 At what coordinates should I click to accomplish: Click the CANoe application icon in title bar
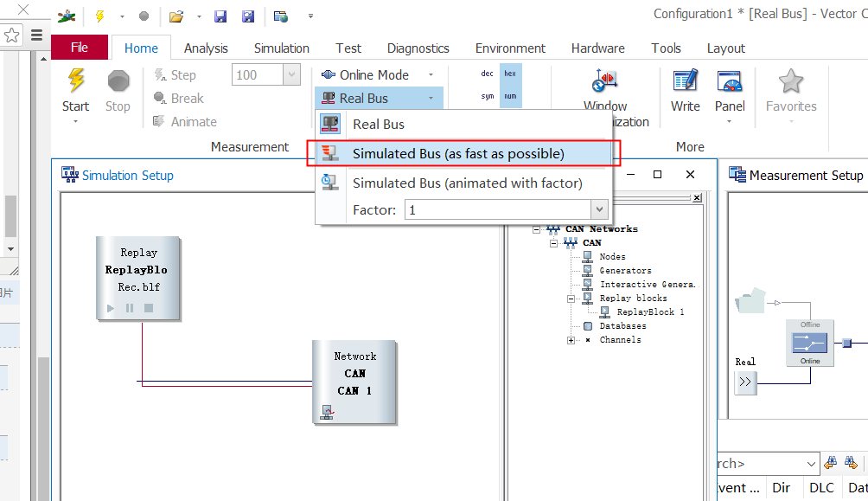[67, 16]
